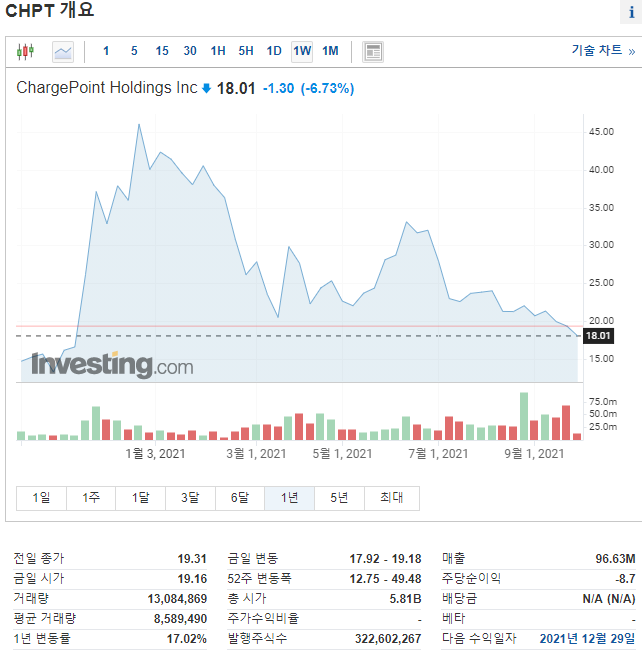This screenshot has width=642, height=651.
Task: Choose the 최대 time range
Action: click(x=392, y=498)
